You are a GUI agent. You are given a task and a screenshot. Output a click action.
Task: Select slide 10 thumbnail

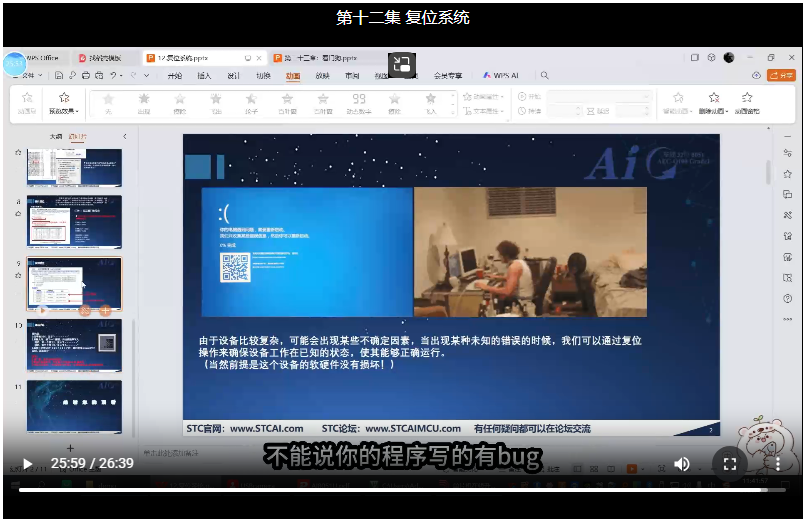pos(74,345)
